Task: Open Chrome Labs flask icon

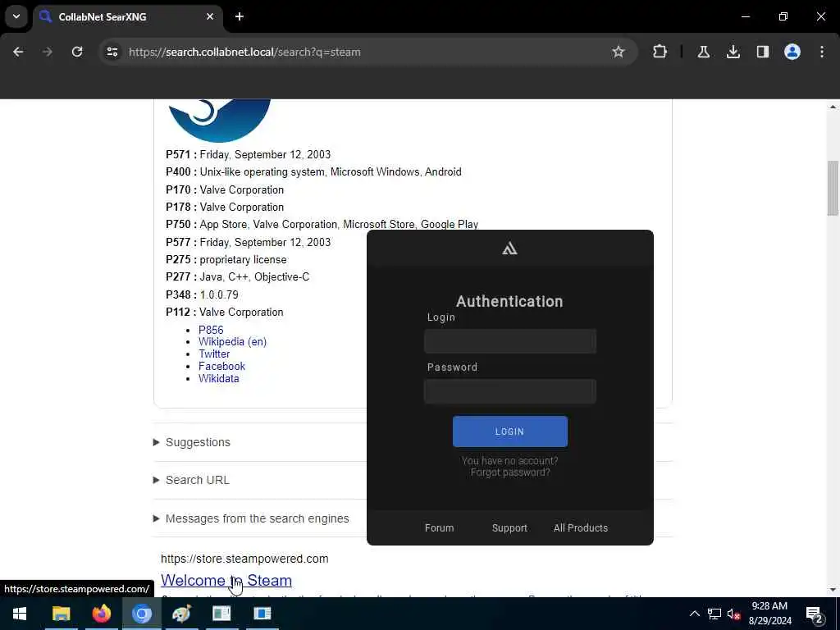Action: (704, 52)
